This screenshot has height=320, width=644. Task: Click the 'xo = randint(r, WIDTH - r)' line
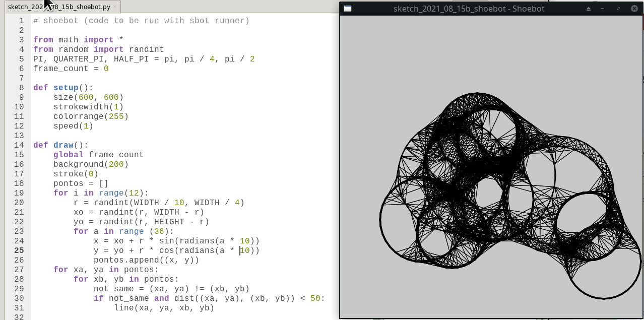pos(139,212)
